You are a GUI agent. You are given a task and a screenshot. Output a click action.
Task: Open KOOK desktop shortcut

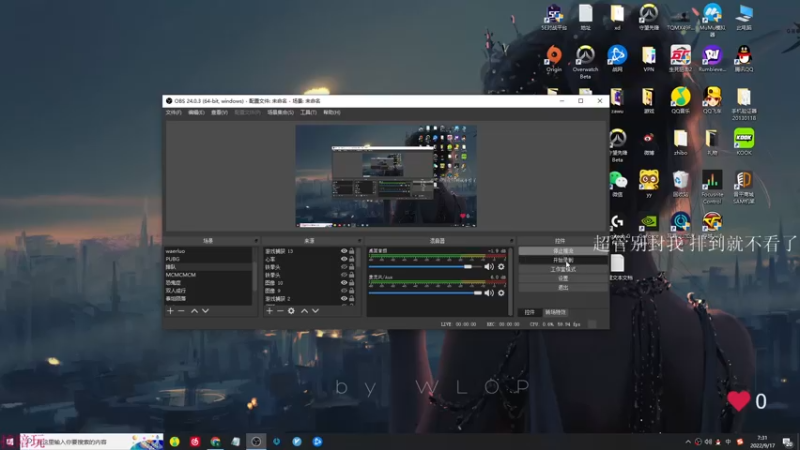click(744, 142)
